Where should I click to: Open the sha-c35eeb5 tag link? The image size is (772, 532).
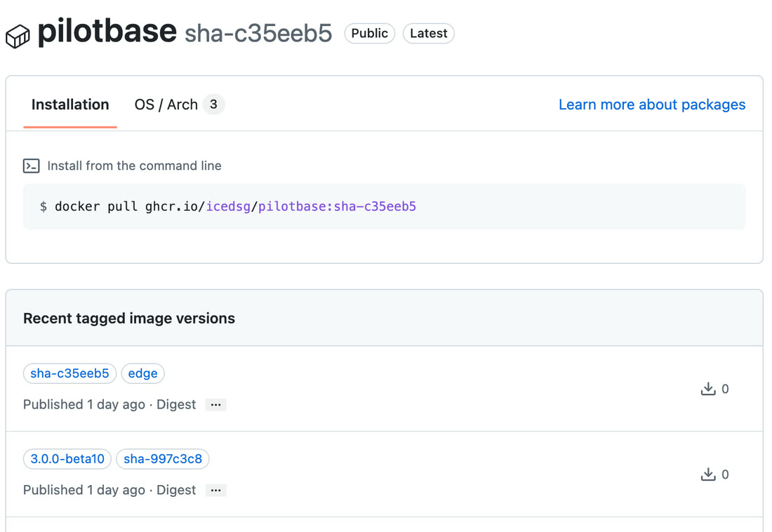pos(70,373)
